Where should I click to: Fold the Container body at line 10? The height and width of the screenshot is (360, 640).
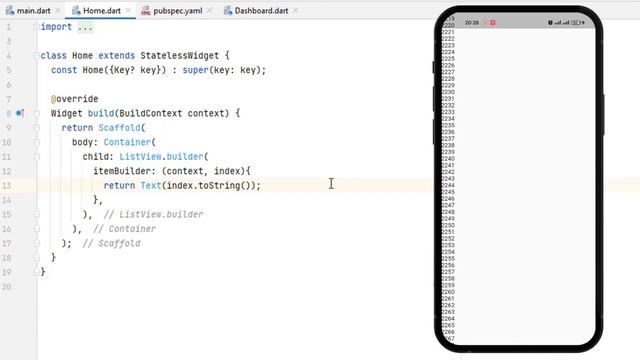[37, 142]
